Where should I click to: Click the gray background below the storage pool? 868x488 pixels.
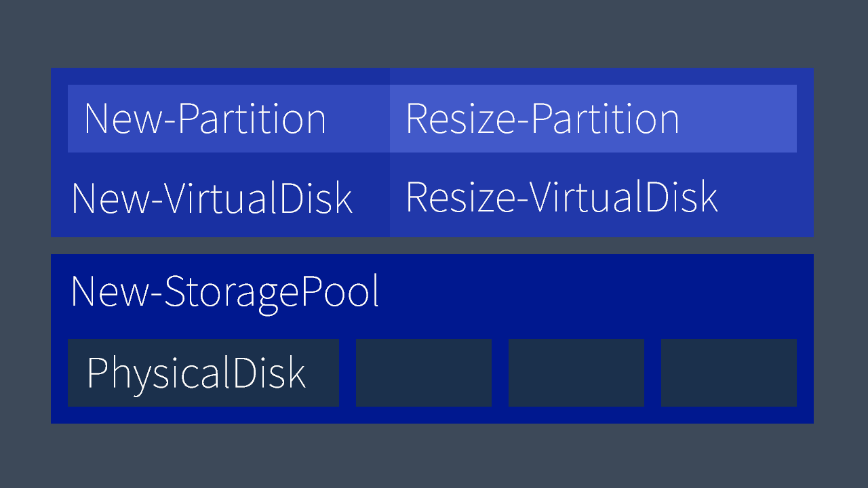coord(434,455)
